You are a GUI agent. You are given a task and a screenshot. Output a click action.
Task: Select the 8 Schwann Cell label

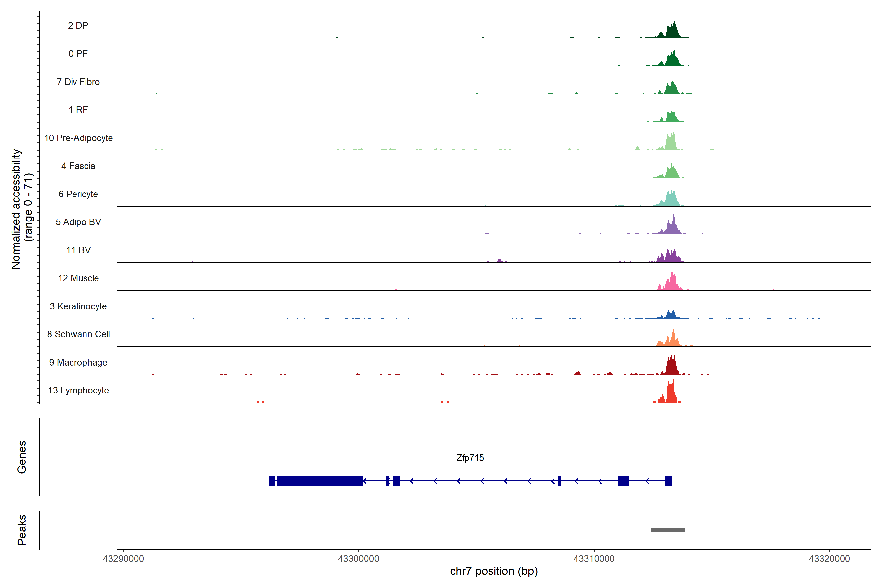[78, 334]
